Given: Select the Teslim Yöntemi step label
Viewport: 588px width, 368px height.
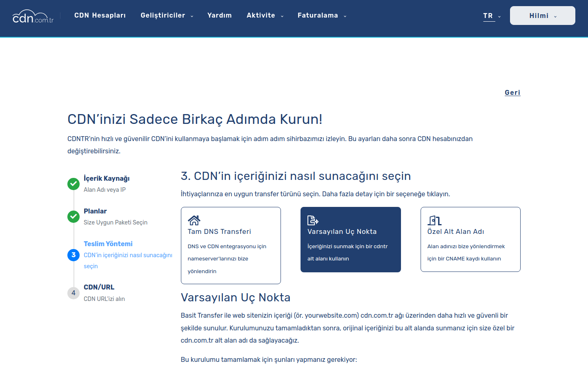Looking at the screenshot, I should [108, 244].
